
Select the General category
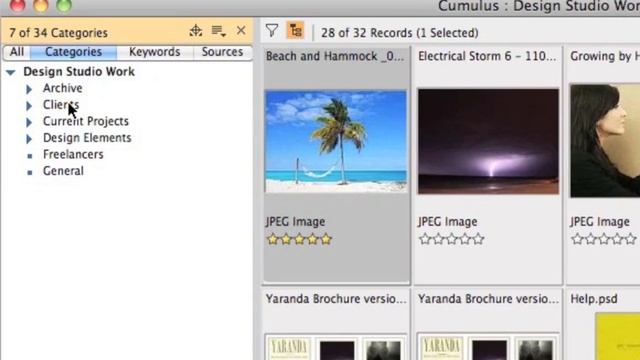pos(63,171)
